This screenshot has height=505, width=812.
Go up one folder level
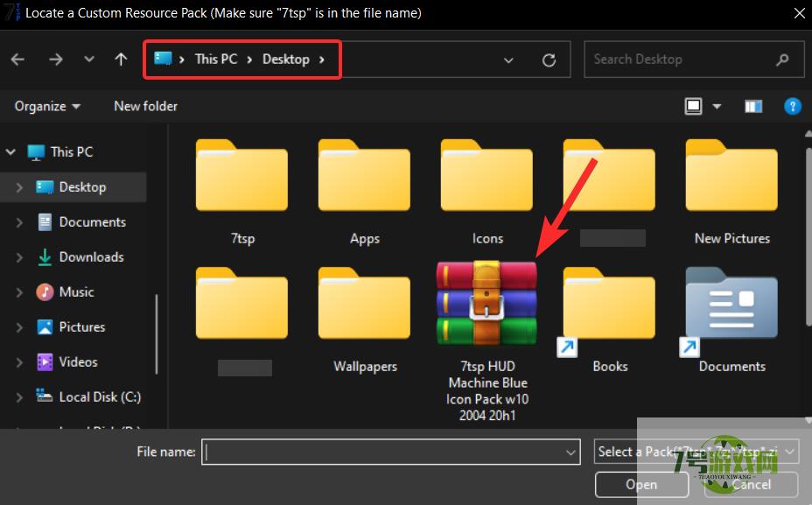(121, 59)
